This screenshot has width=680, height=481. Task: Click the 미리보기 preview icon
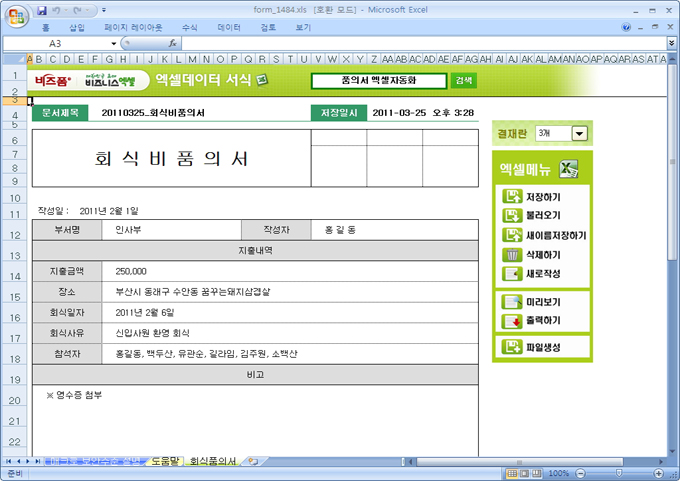[512, 301]
